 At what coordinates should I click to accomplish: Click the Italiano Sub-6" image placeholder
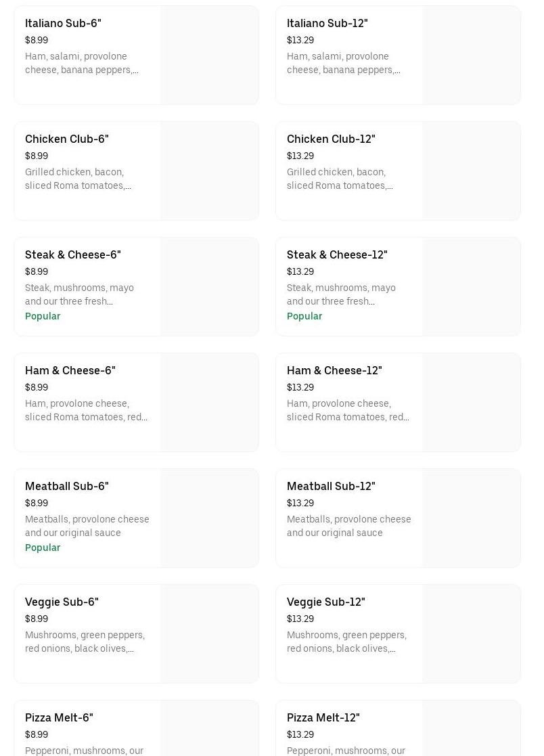pyautogui.click(x=209, y=55)
